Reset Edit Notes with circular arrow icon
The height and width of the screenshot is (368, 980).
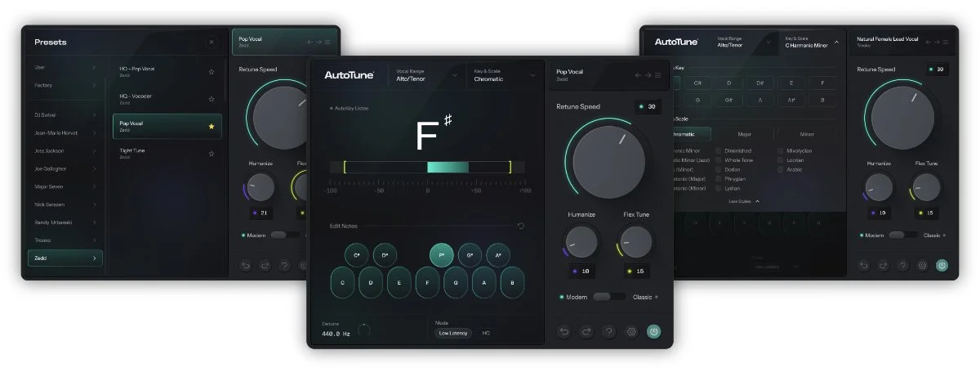(521, 226)
